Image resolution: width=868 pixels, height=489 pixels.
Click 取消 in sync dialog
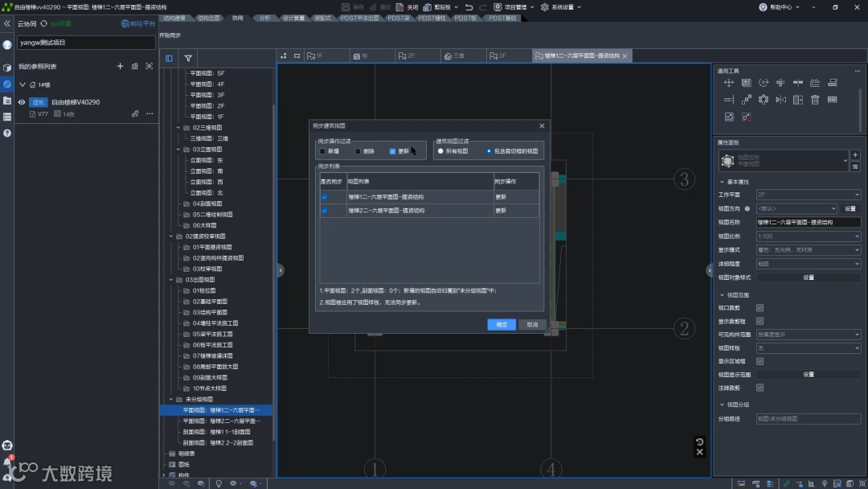pos(533,324)
